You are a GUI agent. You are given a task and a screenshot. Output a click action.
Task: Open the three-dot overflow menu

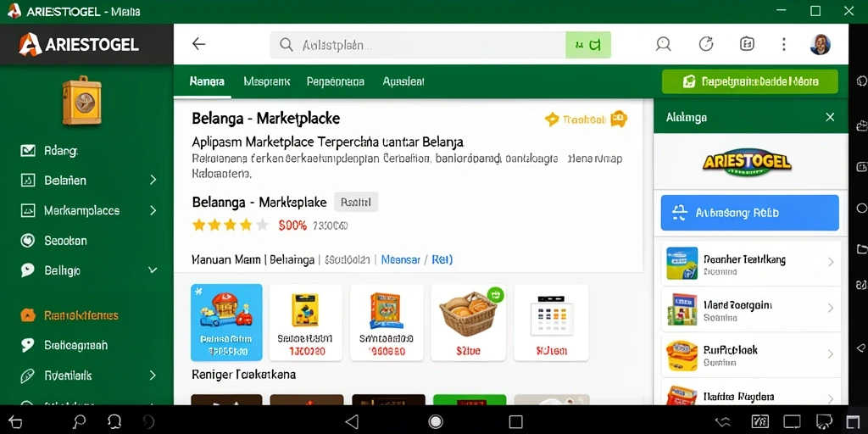click(x=784, y=44)
